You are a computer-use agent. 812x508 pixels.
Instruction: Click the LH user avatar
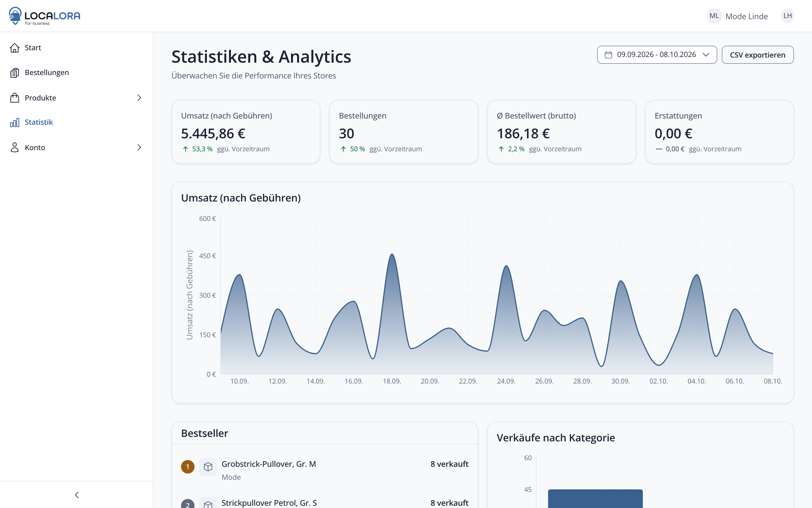click(x=787, y=16)
